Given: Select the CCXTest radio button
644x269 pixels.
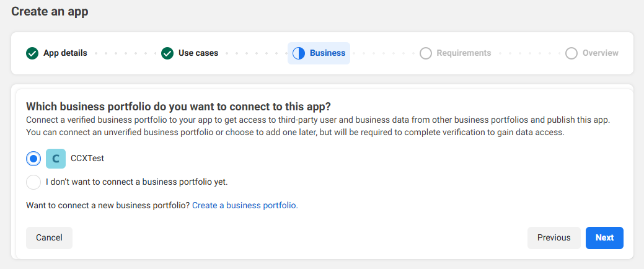Looking at the screenshot, I should (x=33, y=159).
